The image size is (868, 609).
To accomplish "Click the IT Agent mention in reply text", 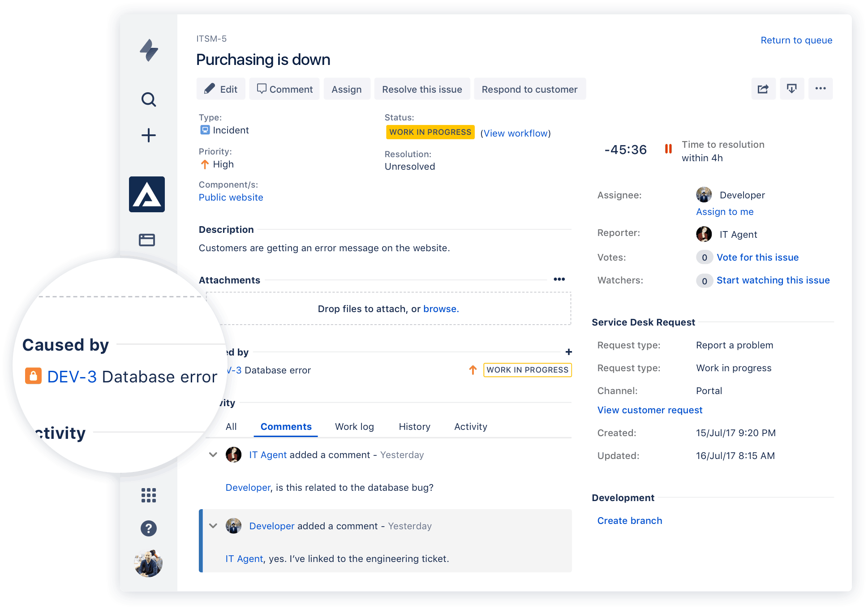I will (245, 558).
